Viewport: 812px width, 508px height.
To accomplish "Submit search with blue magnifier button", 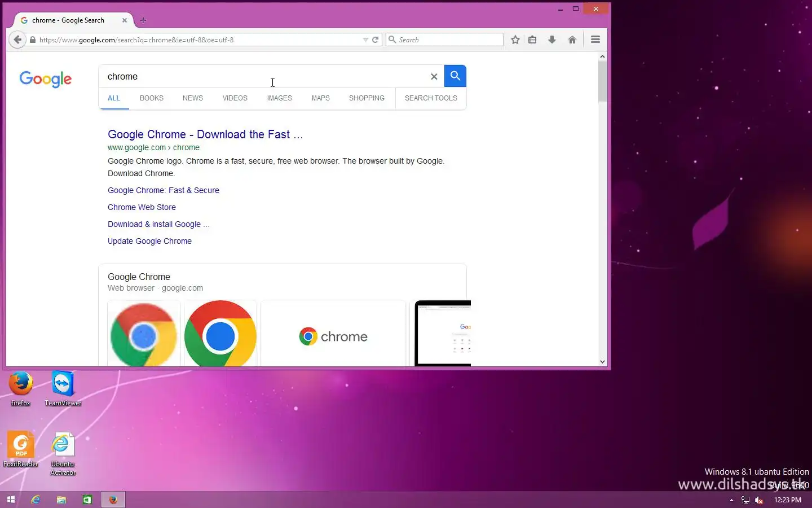I will pos(455,76).
